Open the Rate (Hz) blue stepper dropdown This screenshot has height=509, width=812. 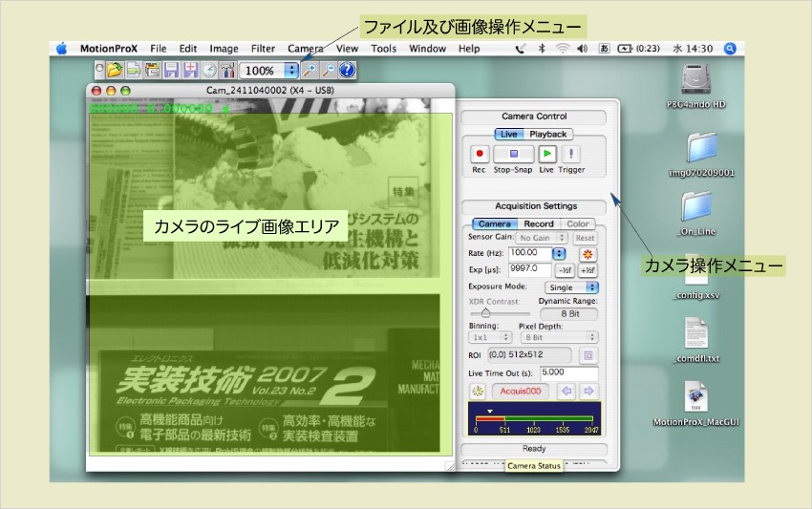[x=559, y=254]
